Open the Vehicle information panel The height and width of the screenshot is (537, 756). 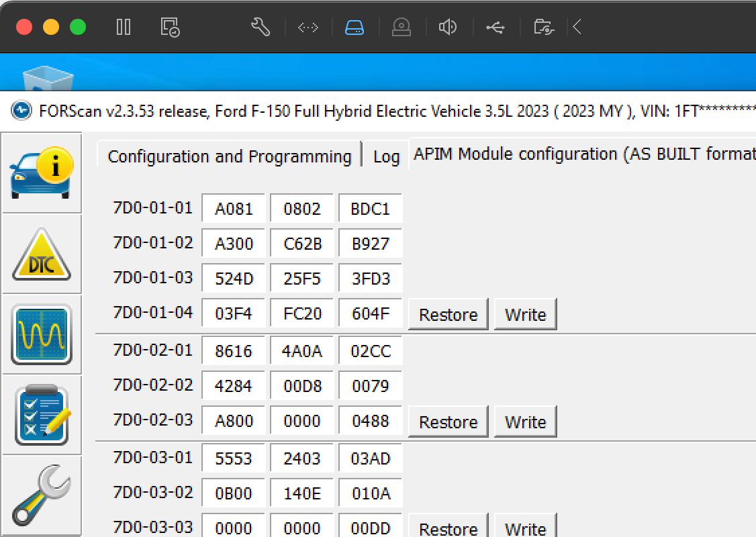42,173
